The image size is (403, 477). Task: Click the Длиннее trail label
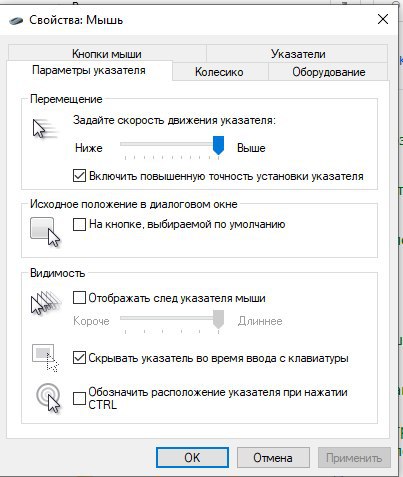point(260,321)
